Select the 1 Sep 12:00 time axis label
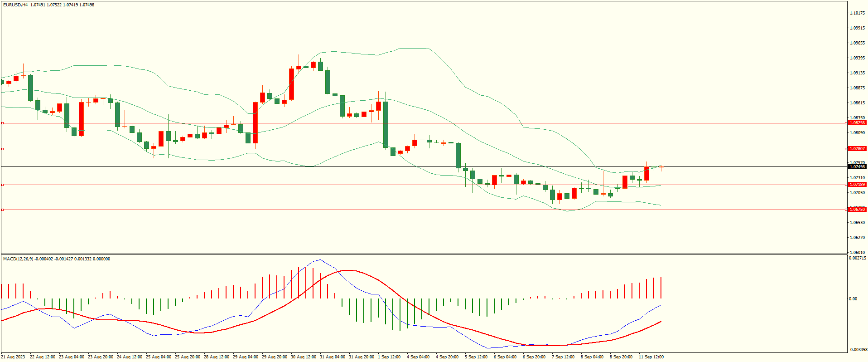The height and width of the screenshot is (362, 868). (x=389, y=357)
